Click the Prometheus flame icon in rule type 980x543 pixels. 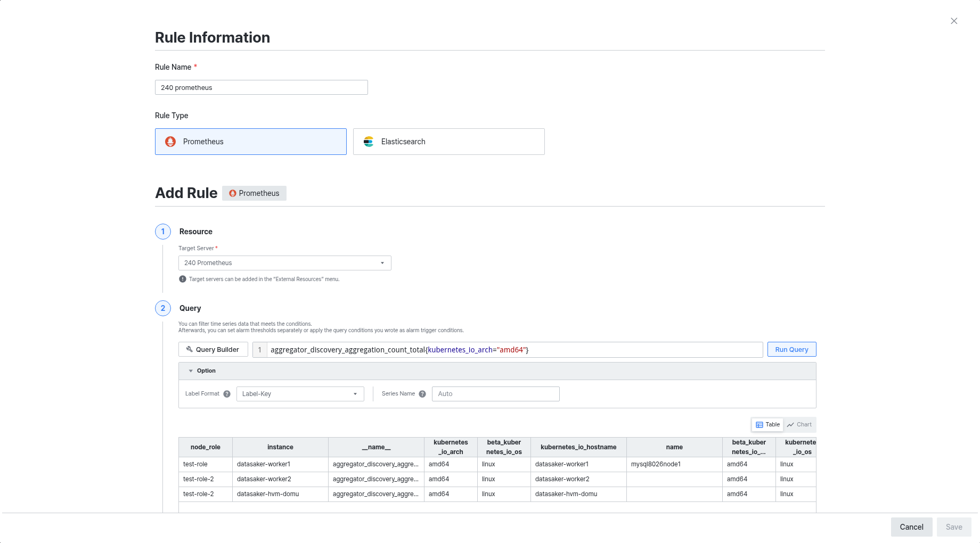(170, 142)
